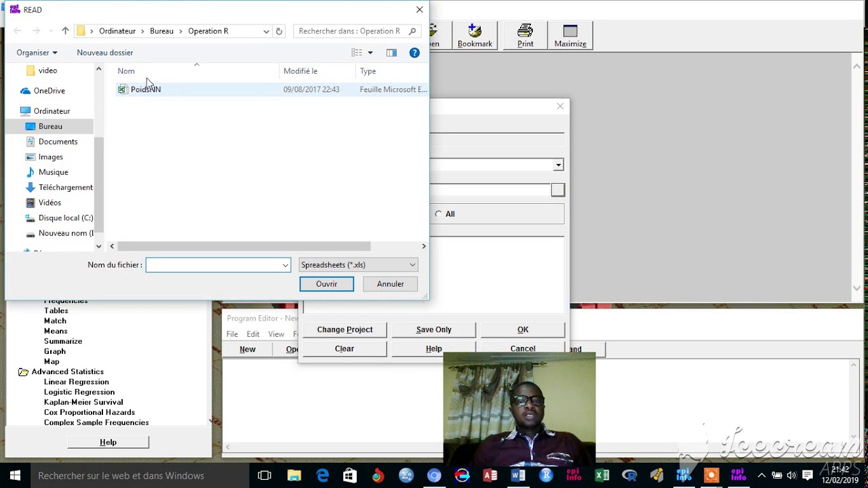
Task: Show hidden system tray icons
Action: tap(762, 476)
